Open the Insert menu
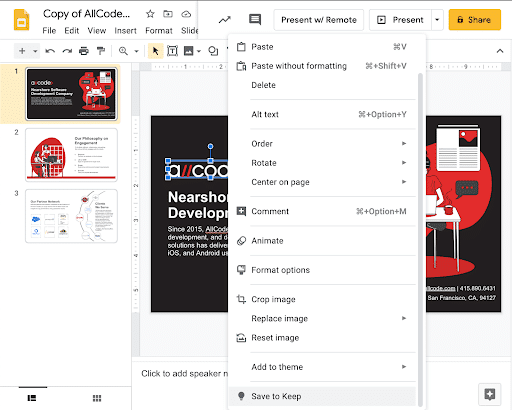The height and width of the screenshot is (410, 512). click(x=125, y=31)
